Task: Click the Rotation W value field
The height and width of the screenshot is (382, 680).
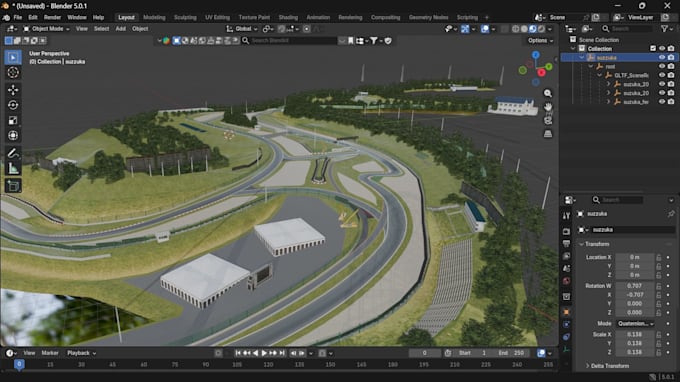Action: 634,286
